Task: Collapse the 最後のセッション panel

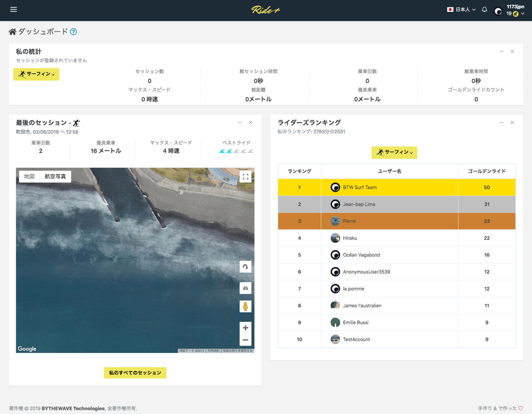Action: [240, 123]
